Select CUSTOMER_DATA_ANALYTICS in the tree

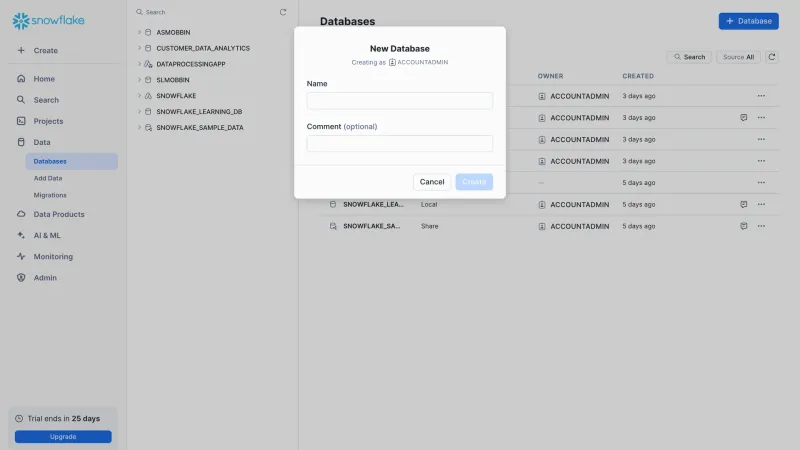(x=203, y=48)
